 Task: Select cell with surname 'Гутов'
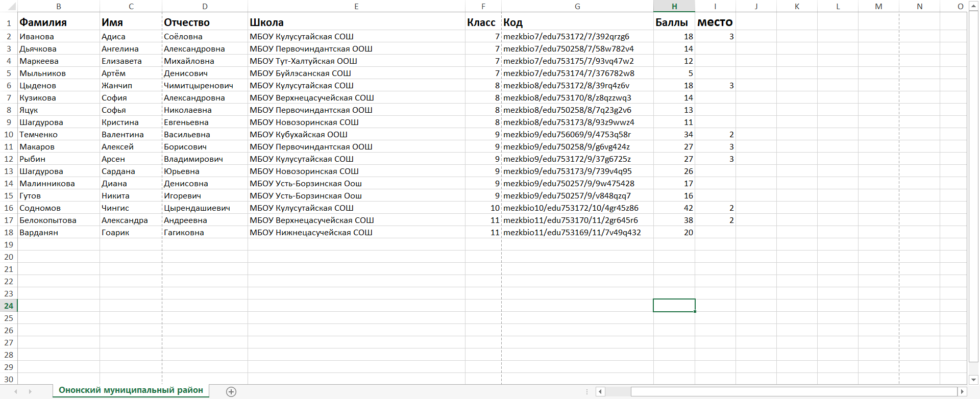pyautogui.click(x=59, y=195)
